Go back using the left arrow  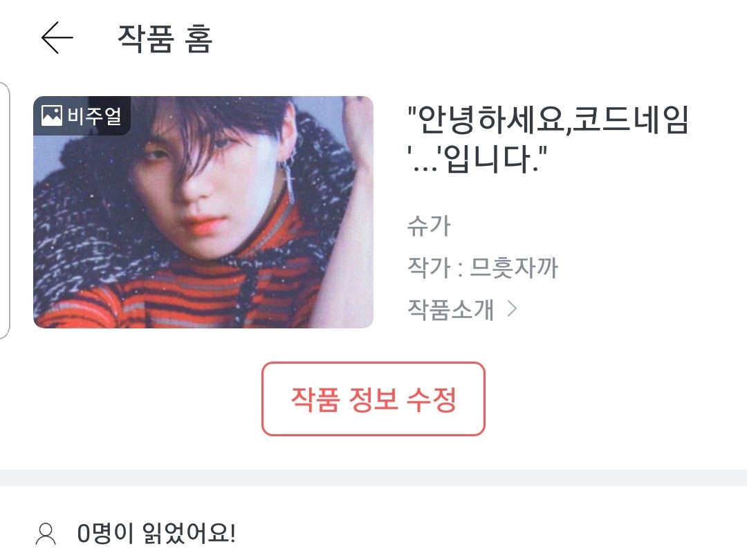point(57,37)
